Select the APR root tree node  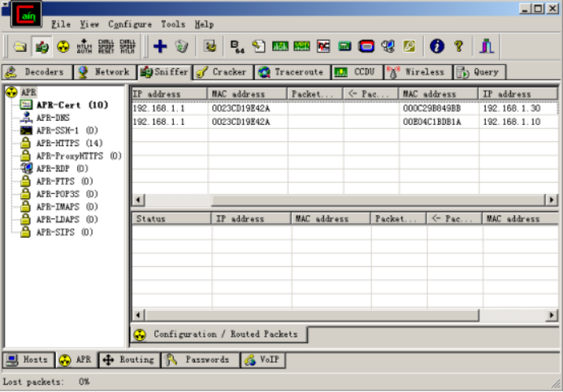coord(28,93)
